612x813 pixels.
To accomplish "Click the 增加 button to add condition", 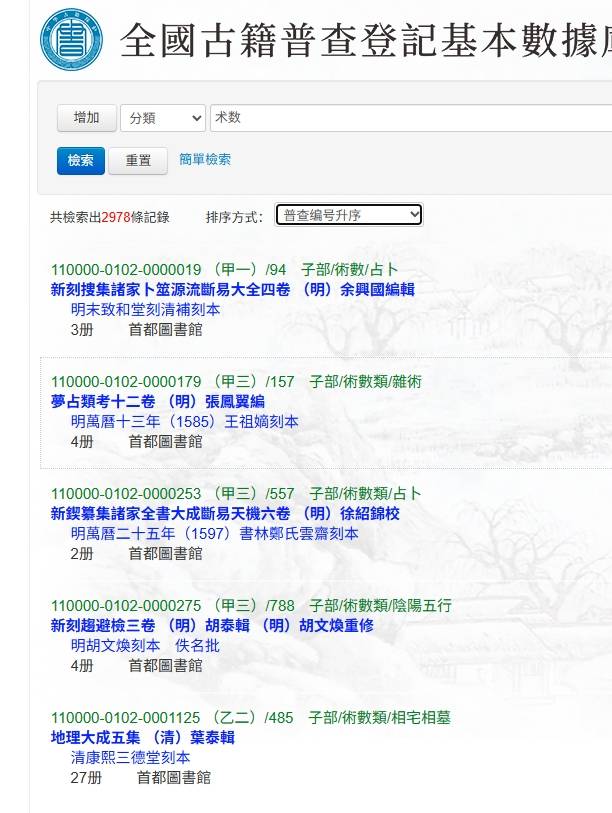I will [87, 118].
